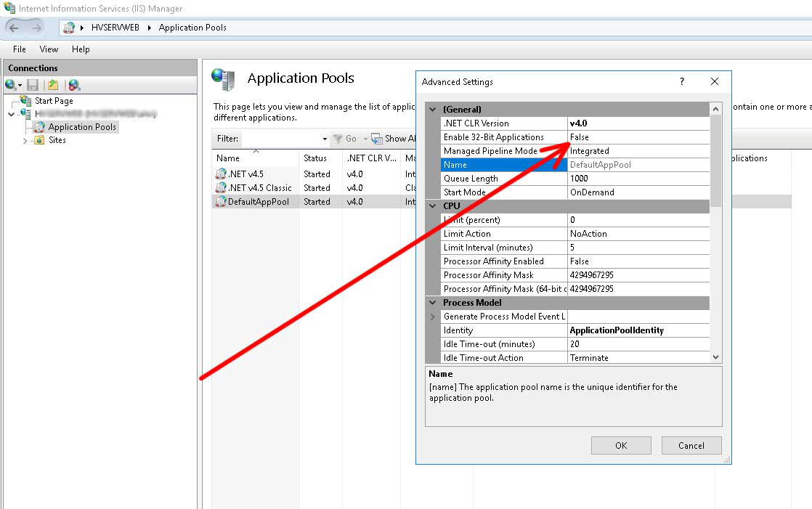Click the Sites folder icon in tree
Viewport: 812px width, 509px height.
click(39, 140)
